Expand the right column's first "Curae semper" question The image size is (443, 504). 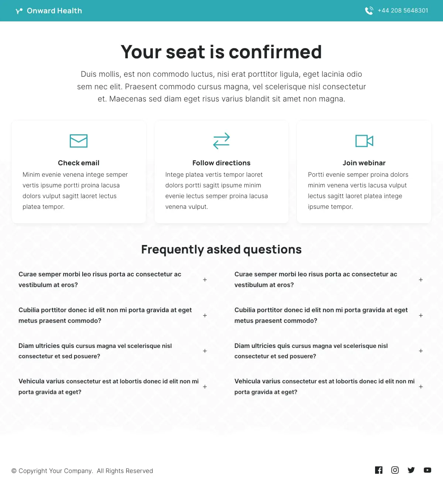[x=421, y=280]
